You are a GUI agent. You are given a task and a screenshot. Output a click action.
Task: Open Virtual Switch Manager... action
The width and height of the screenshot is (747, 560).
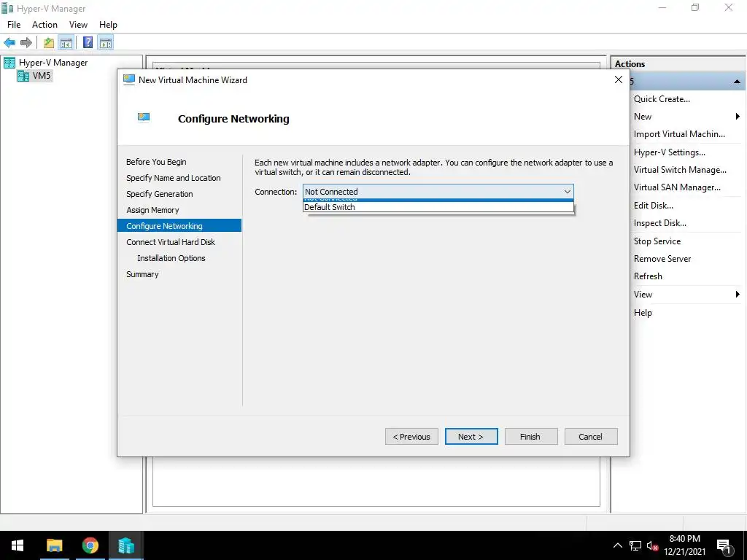pyautogui.click(x=680, y=170)
